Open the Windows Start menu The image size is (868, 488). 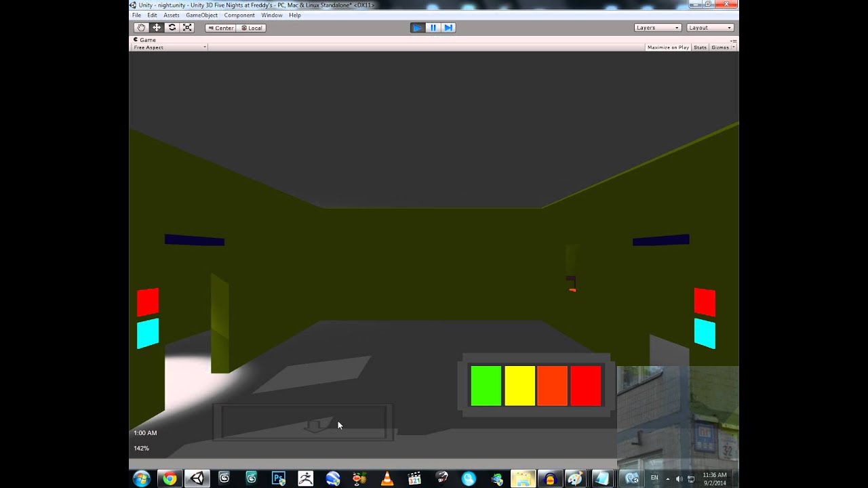point(142,479)
